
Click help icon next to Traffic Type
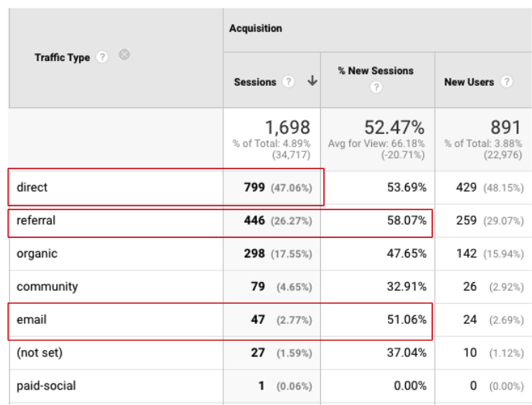[x=103, y=58]
